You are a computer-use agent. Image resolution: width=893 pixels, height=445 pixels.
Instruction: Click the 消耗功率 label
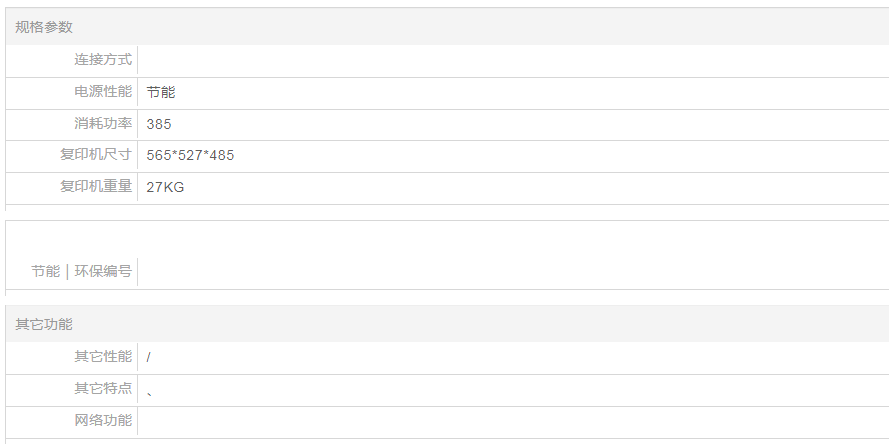(103, 124)
